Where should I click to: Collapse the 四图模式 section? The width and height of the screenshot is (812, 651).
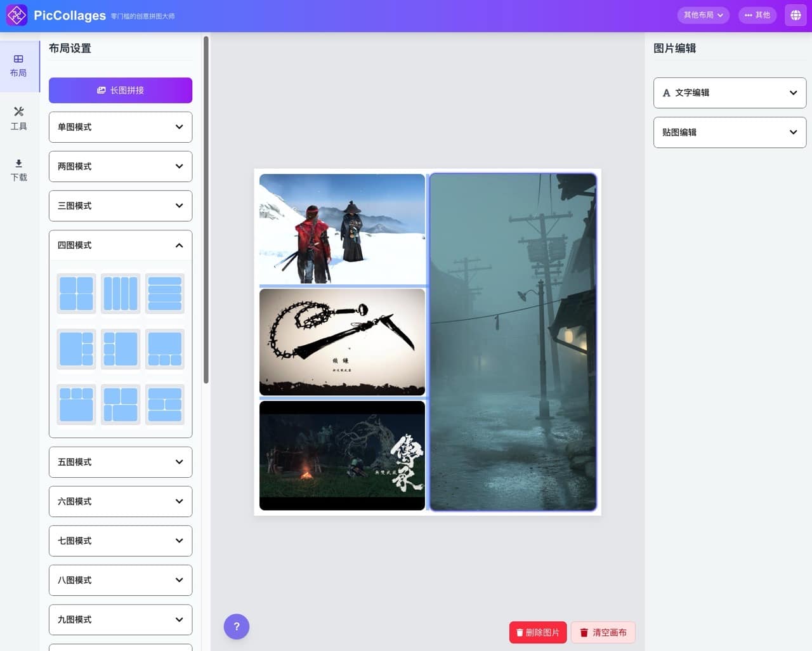120,245
